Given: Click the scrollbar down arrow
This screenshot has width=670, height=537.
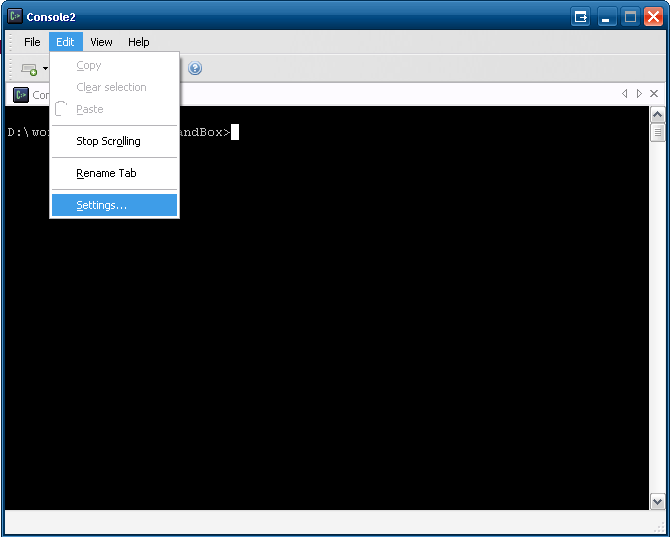Looking at the screenshot, I should point(657,502).
